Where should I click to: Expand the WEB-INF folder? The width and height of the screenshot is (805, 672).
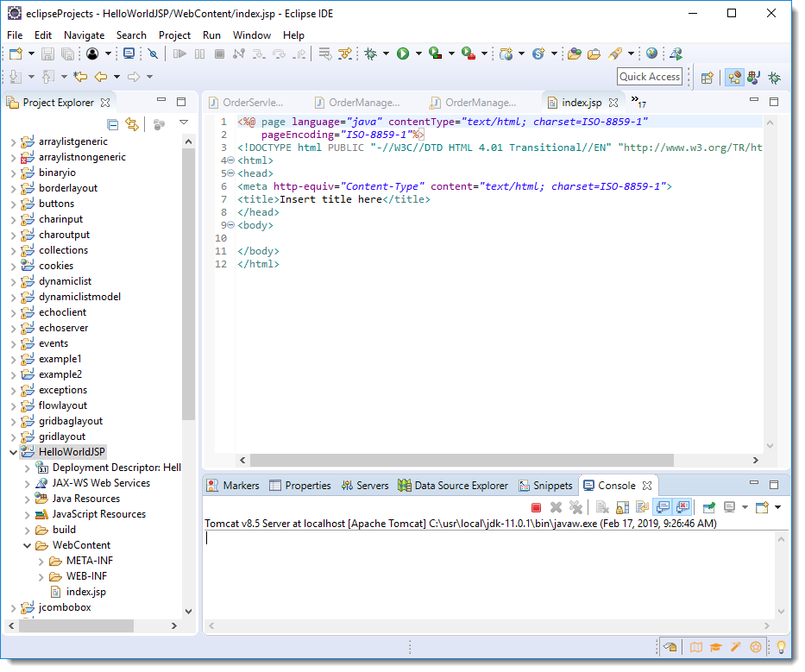pyautogui.click(x=41, y=577)
